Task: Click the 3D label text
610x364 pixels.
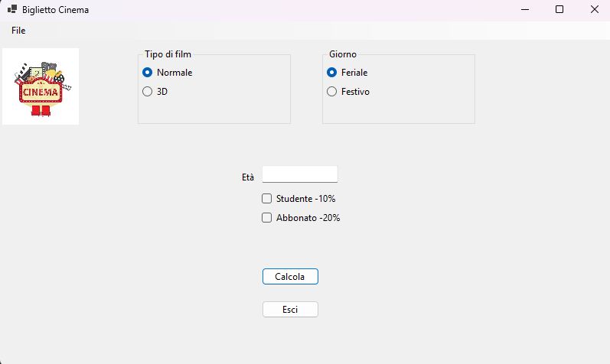Action: (x=162, y=92)
